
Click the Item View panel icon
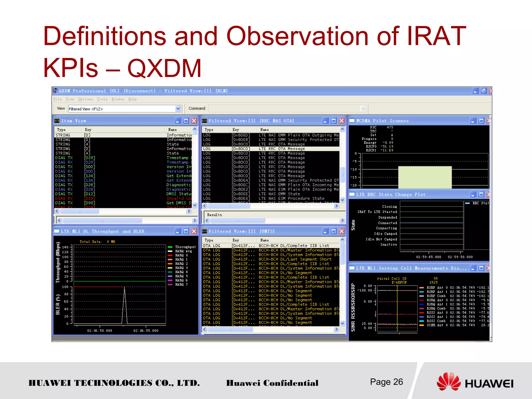click(57, 121)
